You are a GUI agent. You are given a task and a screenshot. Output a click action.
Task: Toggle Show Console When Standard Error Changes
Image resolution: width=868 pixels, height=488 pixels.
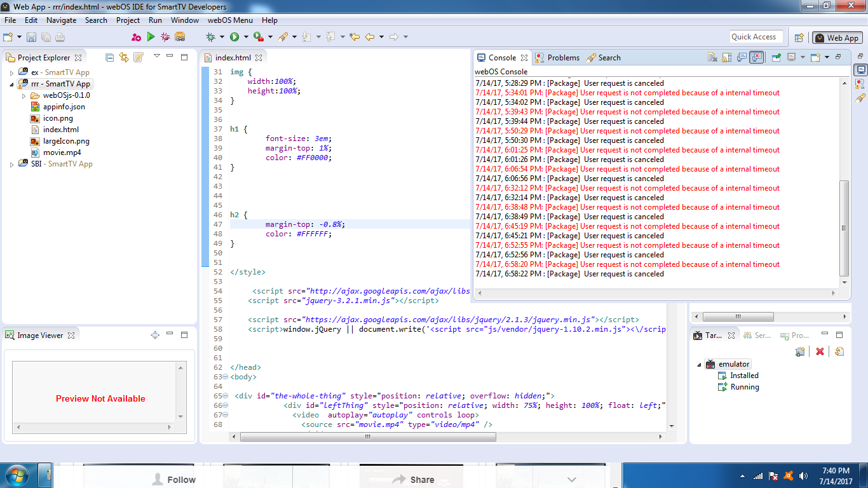(756, 57)
